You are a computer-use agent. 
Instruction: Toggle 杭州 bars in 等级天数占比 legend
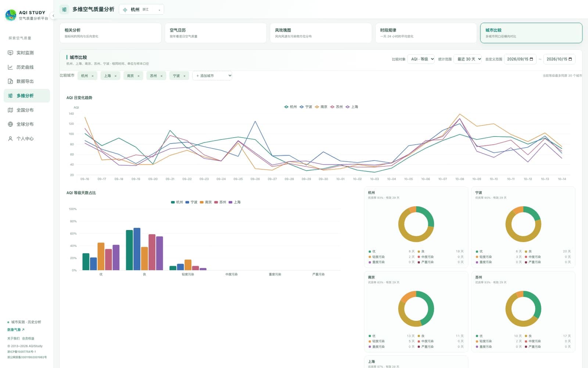pos(177,202)
